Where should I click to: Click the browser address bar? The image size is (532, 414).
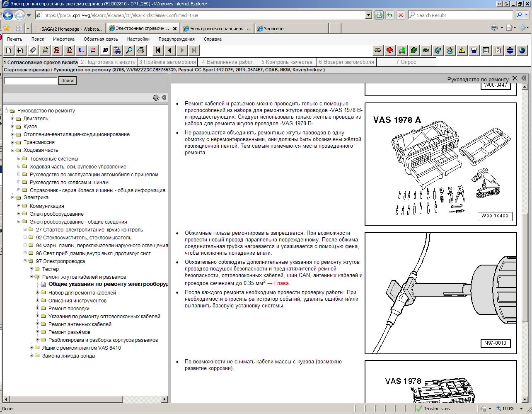(203, 15)
